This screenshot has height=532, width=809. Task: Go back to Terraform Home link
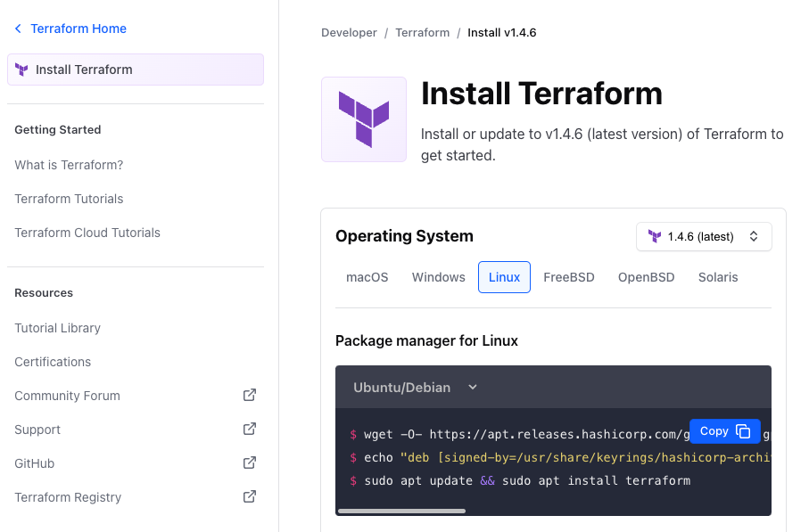pos(78,29)
